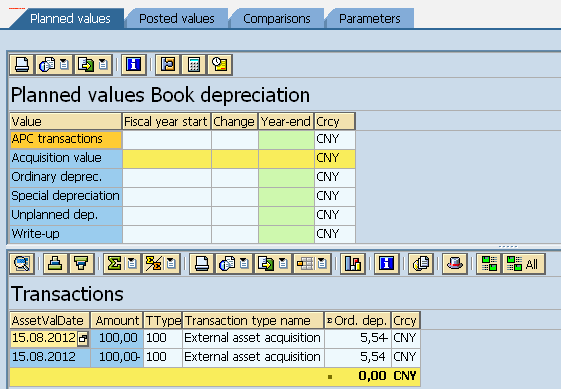The height and width of the screenshot is (389, 561).
Task: Click Export icon in Planned values toolbar
Action: pos(86,65)
